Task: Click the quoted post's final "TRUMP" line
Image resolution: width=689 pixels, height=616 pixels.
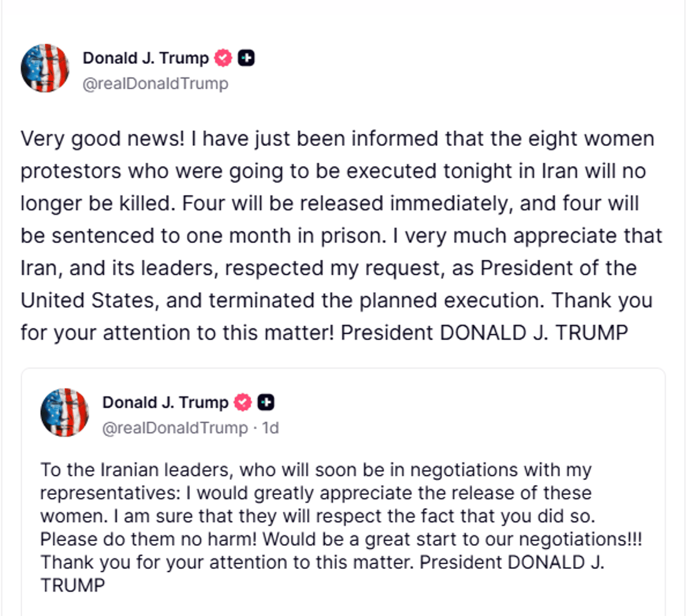Action: coord(73,585)
